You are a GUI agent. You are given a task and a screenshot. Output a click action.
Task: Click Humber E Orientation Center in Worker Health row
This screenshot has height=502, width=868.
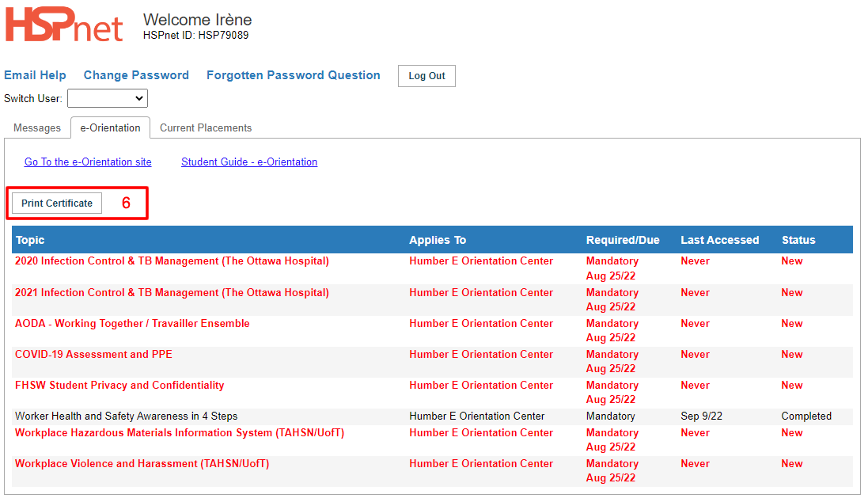tap(476, 416)
